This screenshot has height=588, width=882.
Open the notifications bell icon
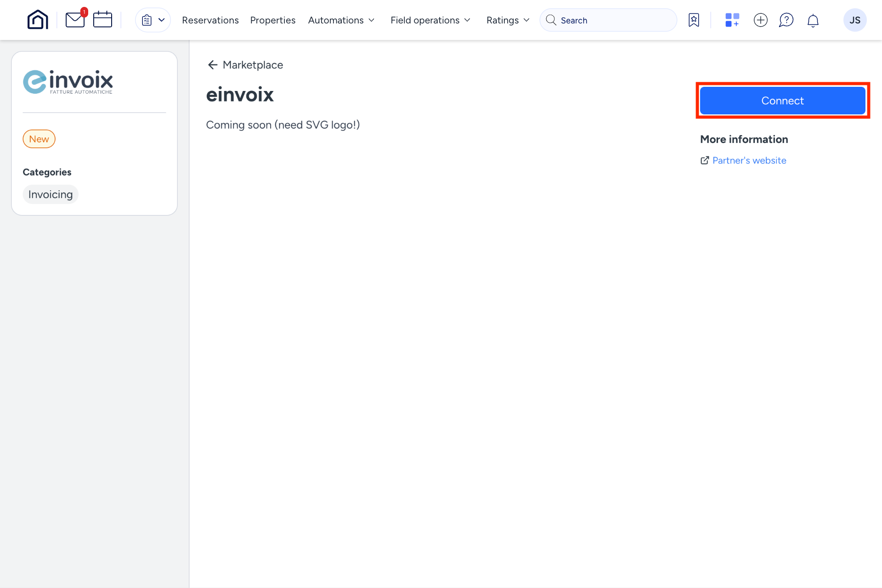pyautogui.click(x=813, y=20)
